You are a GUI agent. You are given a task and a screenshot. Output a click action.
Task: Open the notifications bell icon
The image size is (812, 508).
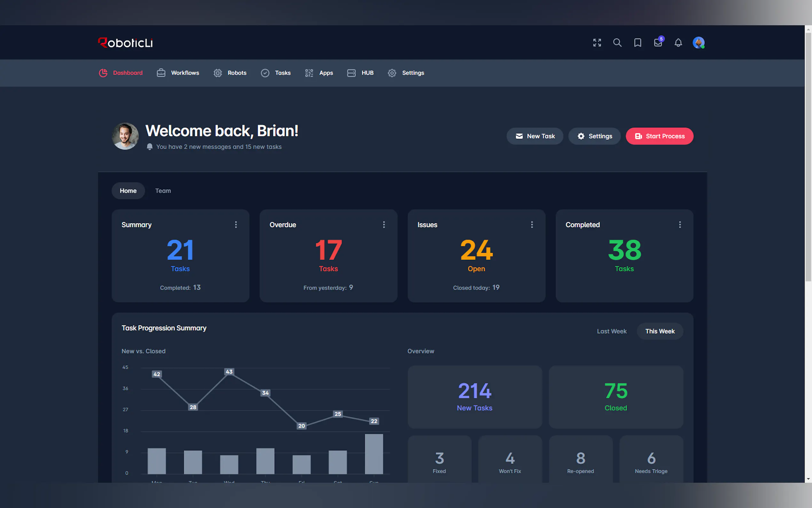(678, 43)
